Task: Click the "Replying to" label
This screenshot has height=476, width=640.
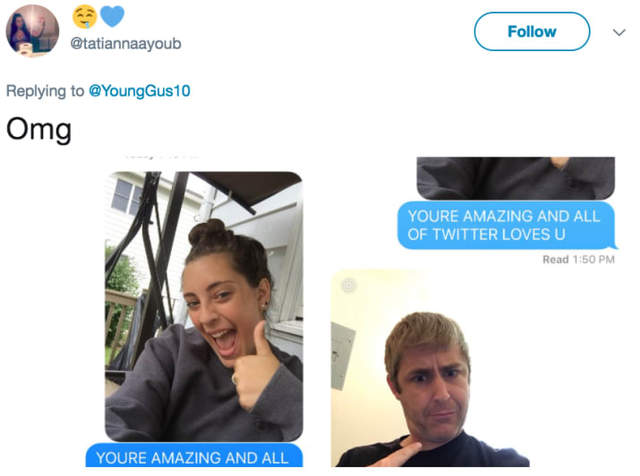Action: 45,91
